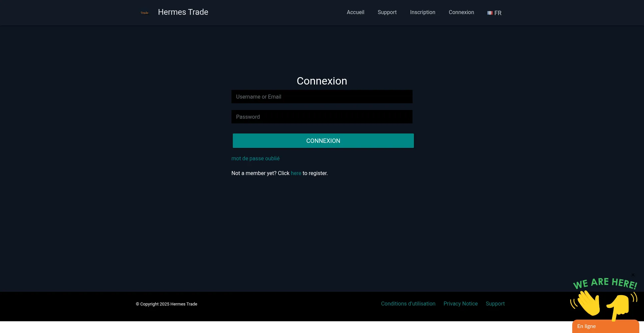Click the French flag icon
The image size is (644, 333).
(490, 13)
